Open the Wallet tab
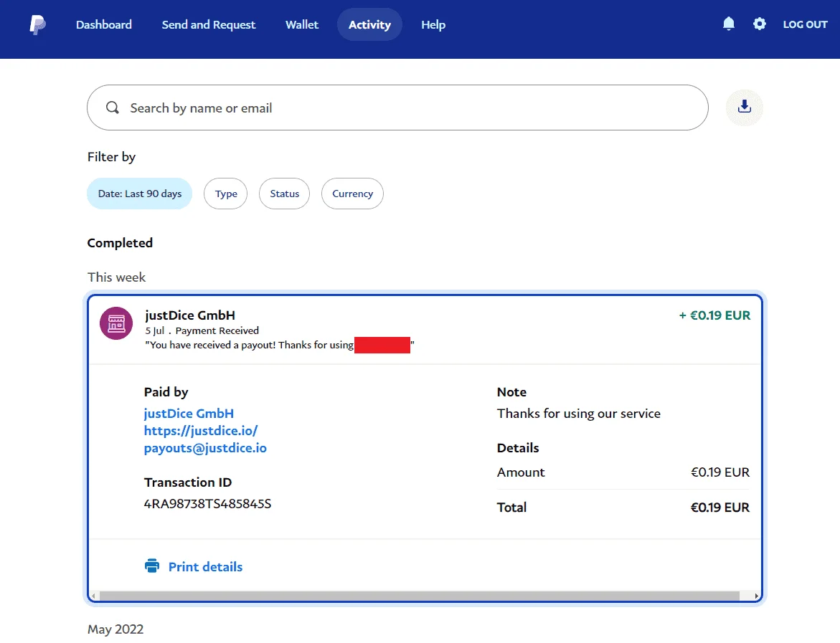Screen dimensions: 840x643 tap(301, 24)
